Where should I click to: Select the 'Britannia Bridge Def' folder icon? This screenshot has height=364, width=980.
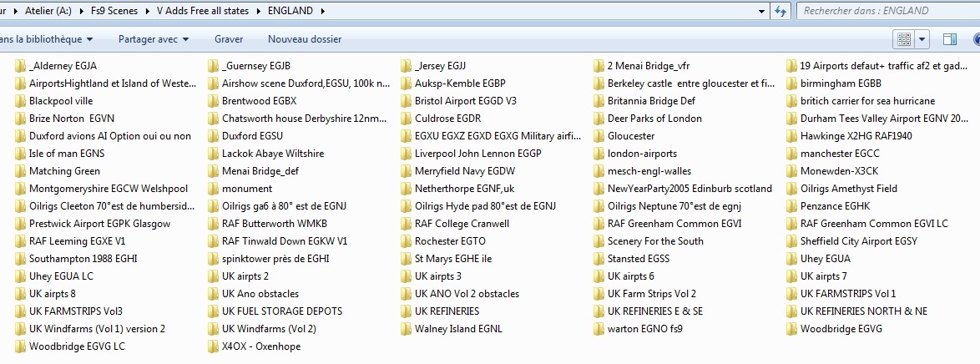(599, 101)
